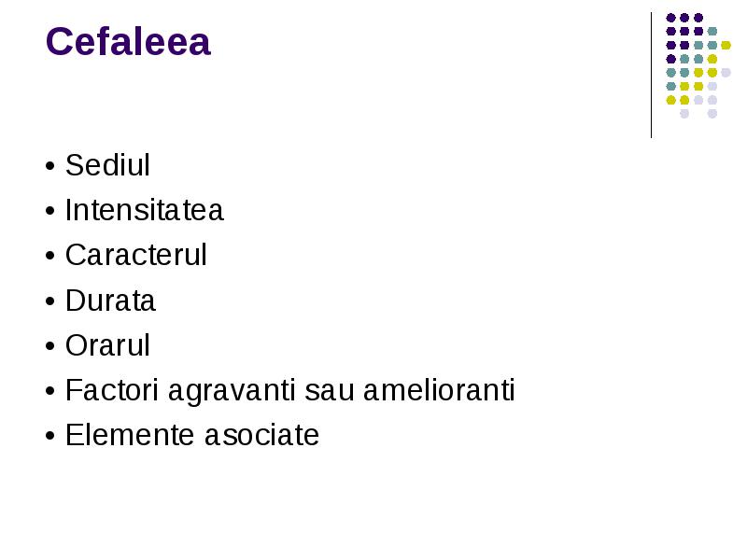The image size is (747, 560).
Task: Click the Factori agravanti sau amelioranti line
Action: click(x=290, y=391)
